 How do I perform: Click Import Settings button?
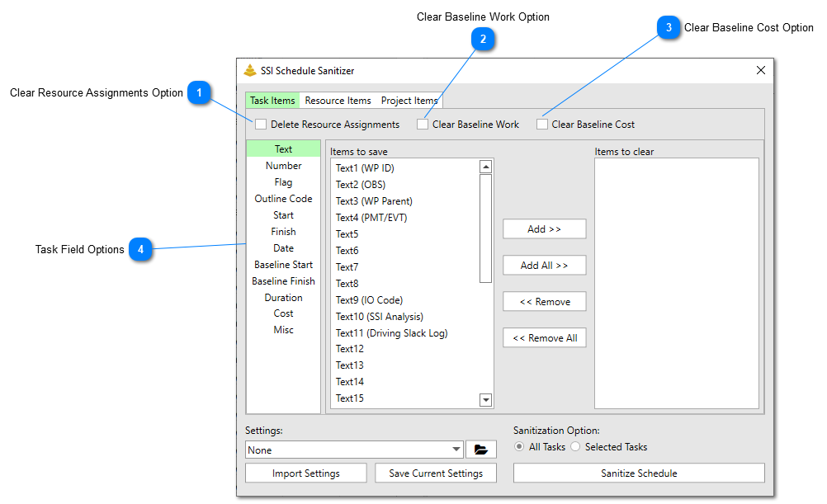(306, 473)
